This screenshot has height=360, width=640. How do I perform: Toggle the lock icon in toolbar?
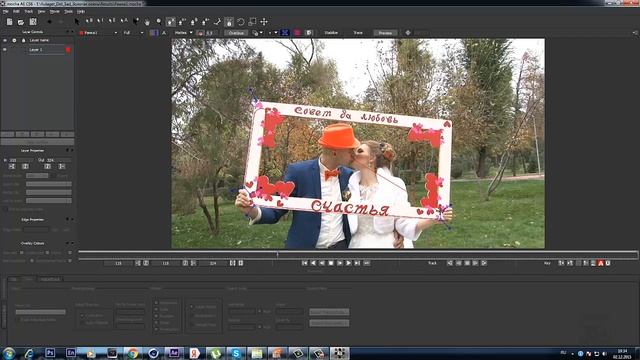229,22
